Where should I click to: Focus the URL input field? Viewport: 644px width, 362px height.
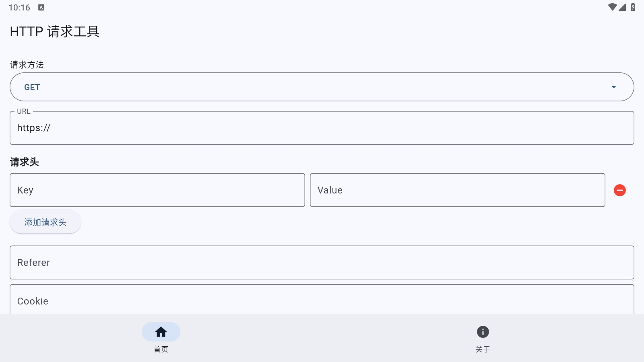(322, 128)
